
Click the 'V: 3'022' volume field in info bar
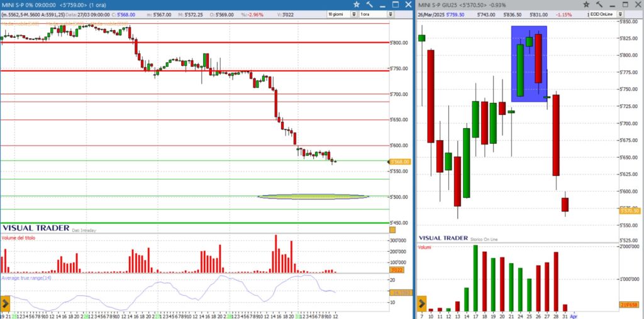[x=285, y=14]
